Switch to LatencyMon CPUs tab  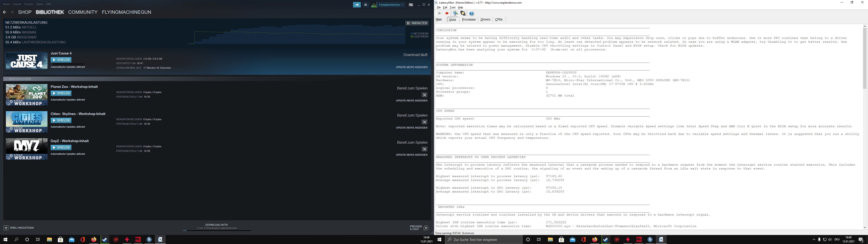[x=499, y=20]
